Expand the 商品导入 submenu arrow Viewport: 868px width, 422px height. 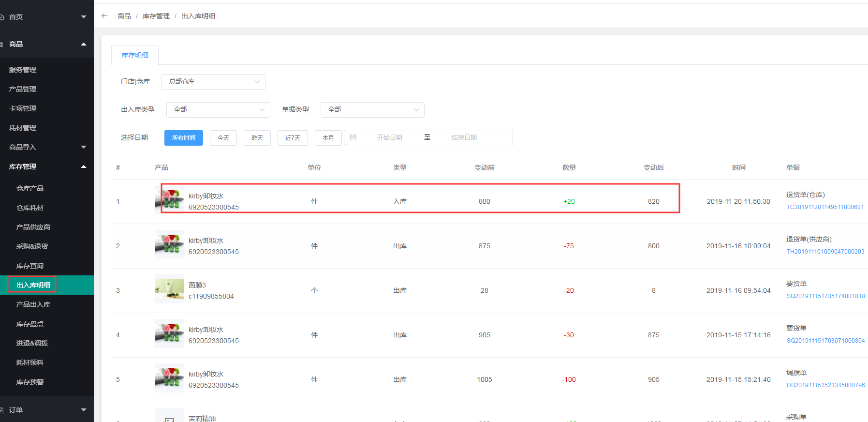(x=84, y=147)
